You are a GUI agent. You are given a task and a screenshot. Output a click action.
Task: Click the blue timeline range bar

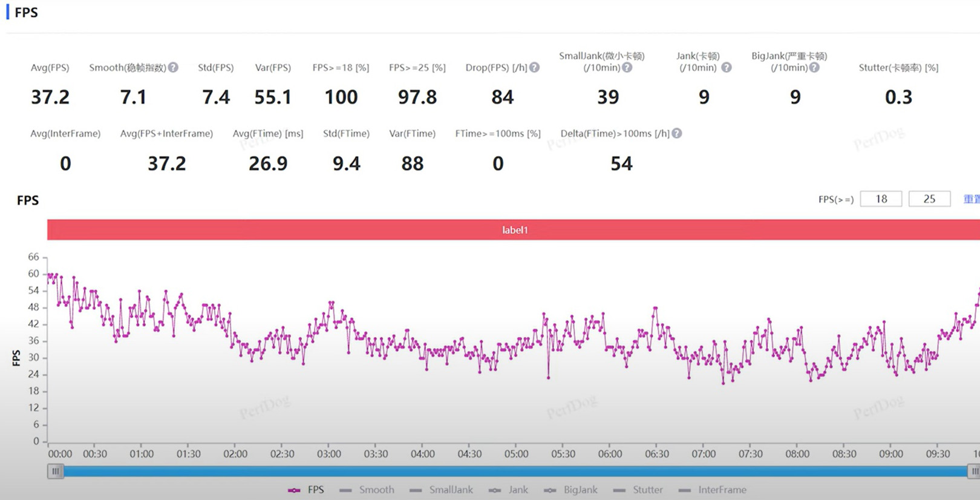point(515,471)
